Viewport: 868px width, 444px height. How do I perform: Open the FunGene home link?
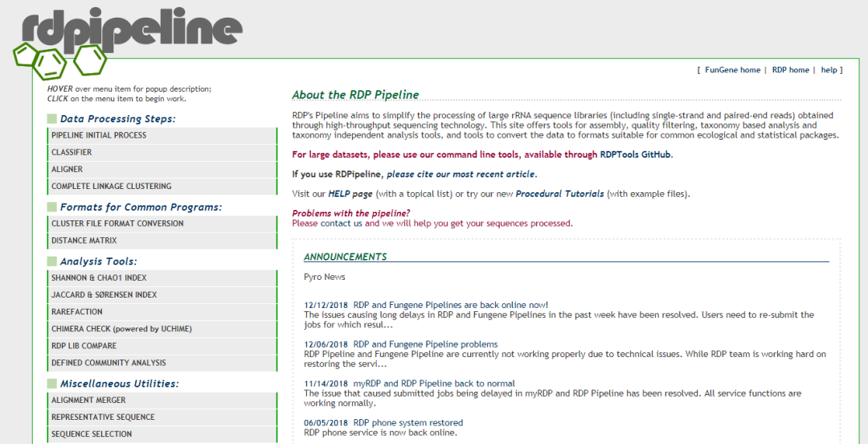point(732,70)
